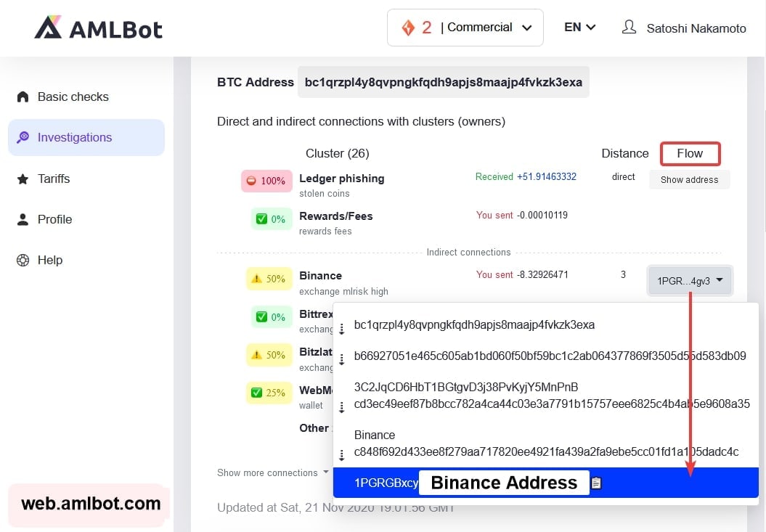Screen dimensions: 766x532
Task: Open the Tariffs menu item
Action: click(x=54, y=179)
